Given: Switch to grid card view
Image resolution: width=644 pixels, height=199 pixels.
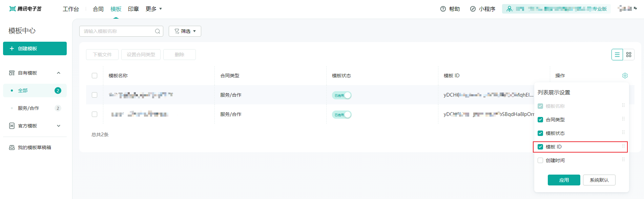Looking at the screenshot, I should [x=629, y=55].
